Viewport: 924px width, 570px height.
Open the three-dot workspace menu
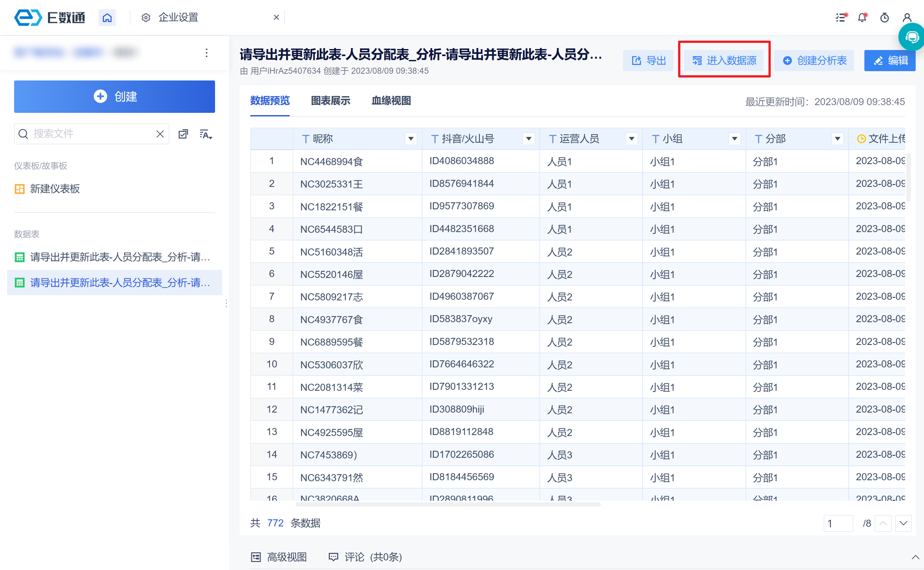[x=206, y=53]
